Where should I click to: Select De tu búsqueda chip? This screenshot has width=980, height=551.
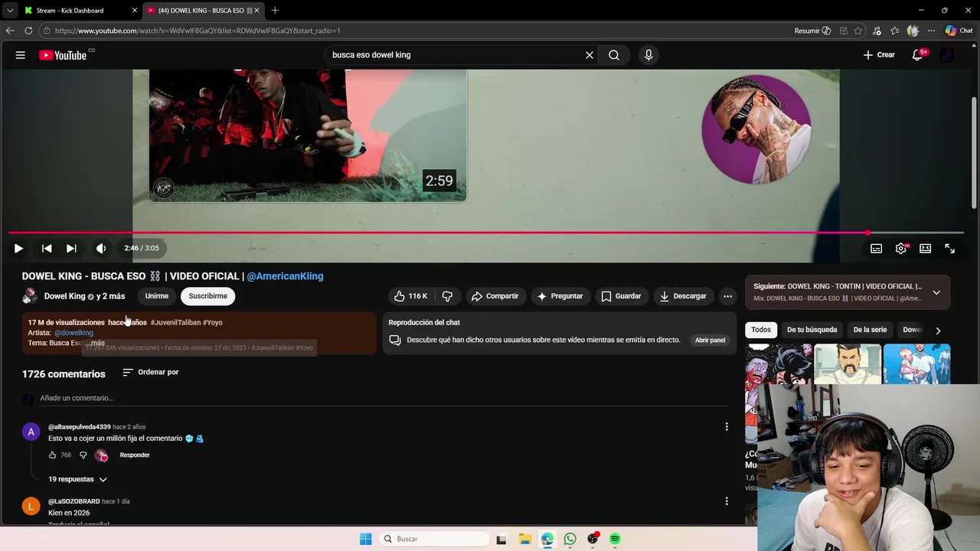[x=812, y=330]
